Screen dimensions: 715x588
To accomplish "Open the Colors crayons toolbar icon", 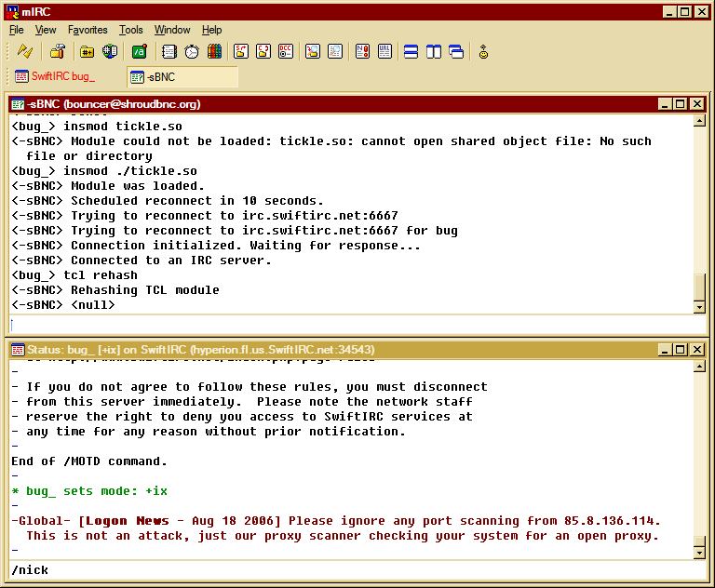I will (214, 51).
